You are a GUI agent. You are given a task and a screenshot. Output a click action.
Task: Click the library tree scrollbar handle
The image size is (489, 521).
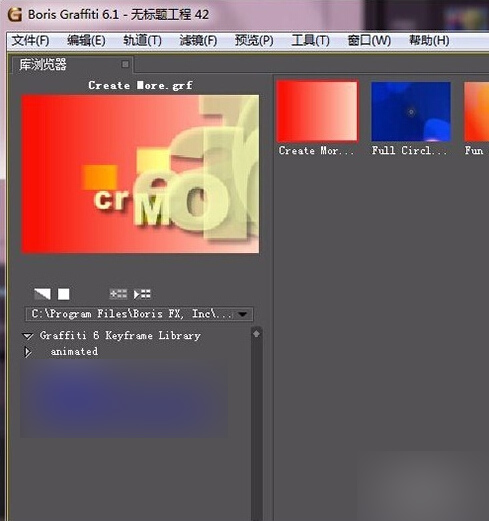point(256,334)
